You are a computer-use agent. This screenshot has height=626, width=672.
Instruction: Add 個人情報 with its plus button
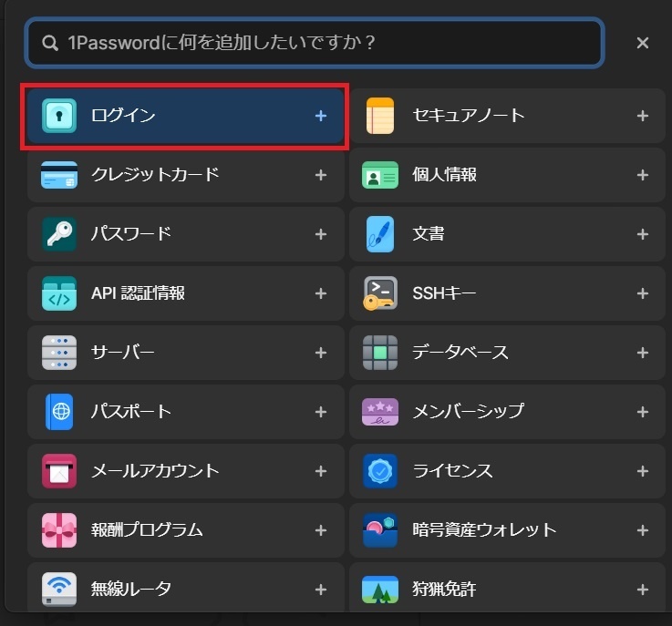(x=643, y=175)
